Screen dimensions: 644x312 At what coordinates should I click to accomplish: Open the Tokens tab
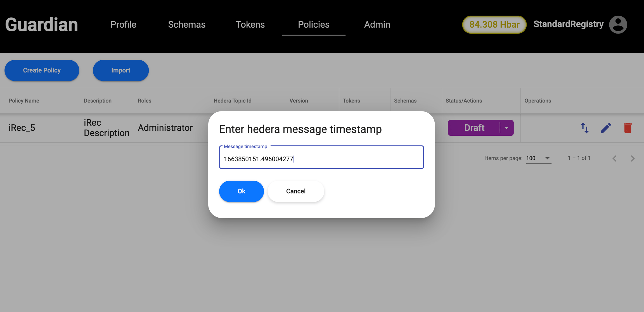coord(250,25)
